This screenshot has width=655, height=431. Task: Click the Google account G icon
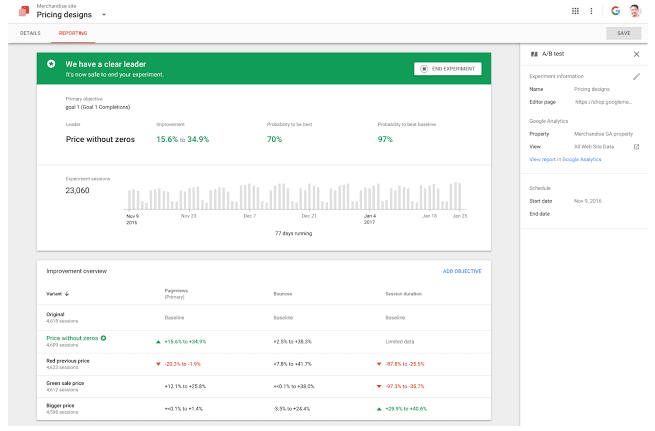tap(615, 11)
